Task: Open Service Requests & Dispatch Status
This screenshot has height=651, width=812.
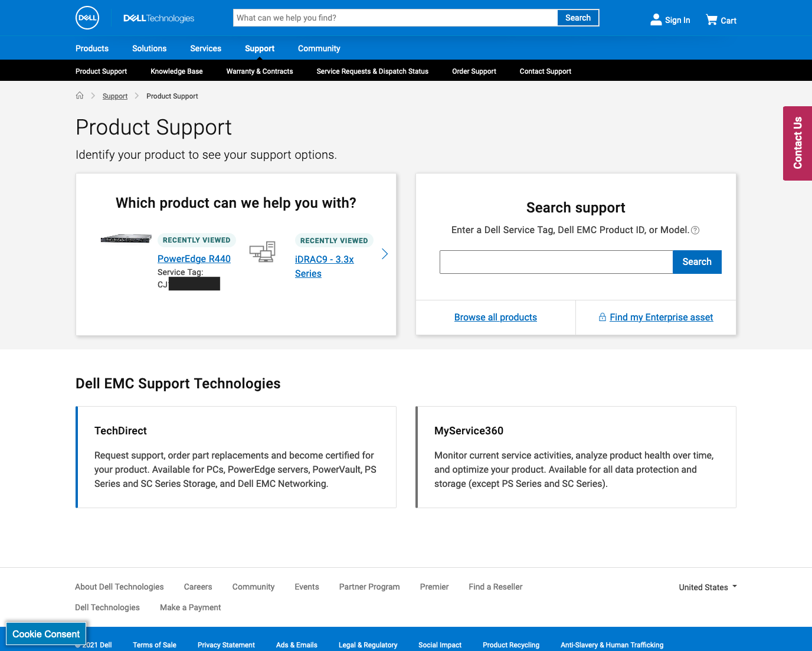Action: click(x=372, y=71)
